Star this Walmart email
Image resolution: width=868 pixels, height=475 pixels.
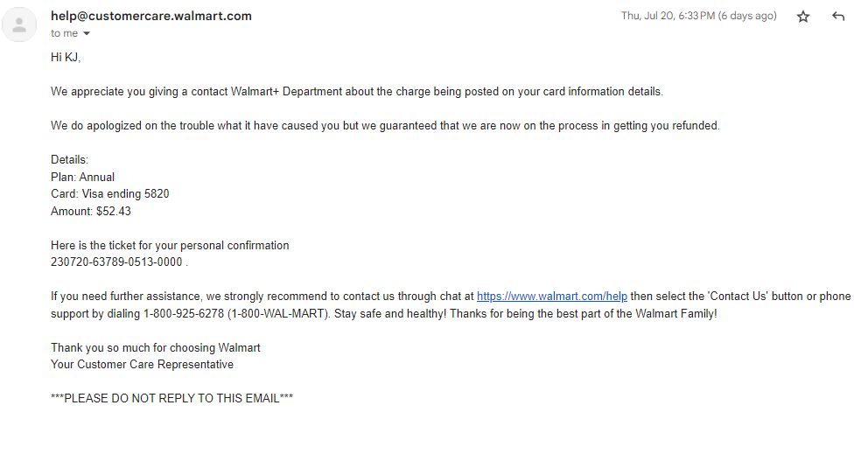(803, 17)
